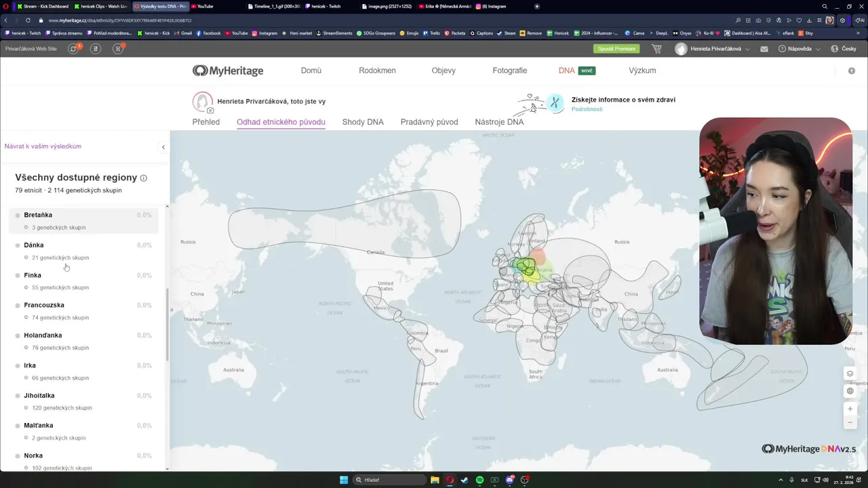Click the regions list scrollbar
The image size is (868, 488).
pos(167,324)
